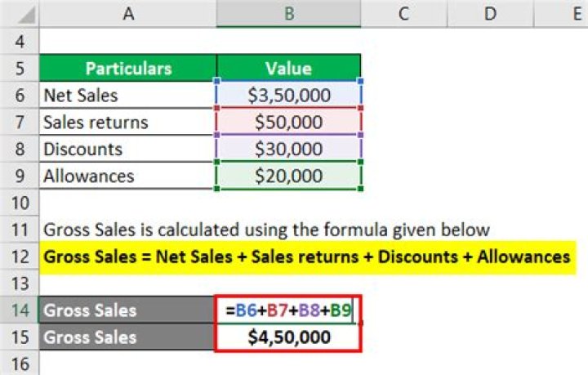Click the column C header
Screen dimensions: 588x375
[403, 13]
